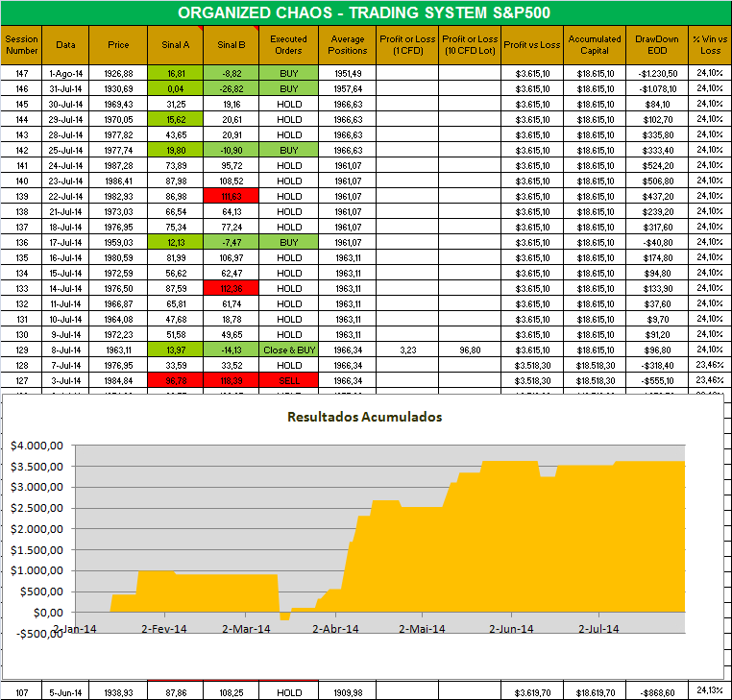The width and height of the screenshot is (732, 700).
Task: Select the BUY cell for 25-Jul-14
Action: (288, 150)
